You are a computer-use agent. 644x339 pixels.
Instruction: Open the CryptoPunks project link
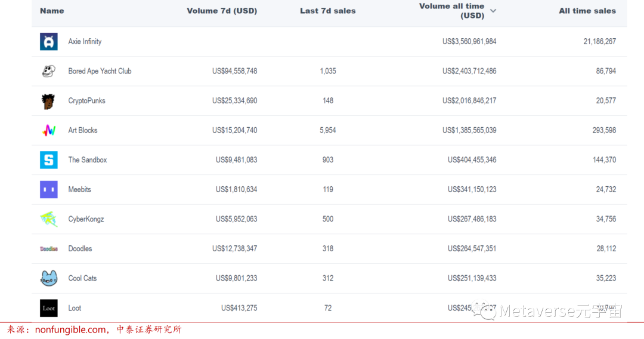86,101
